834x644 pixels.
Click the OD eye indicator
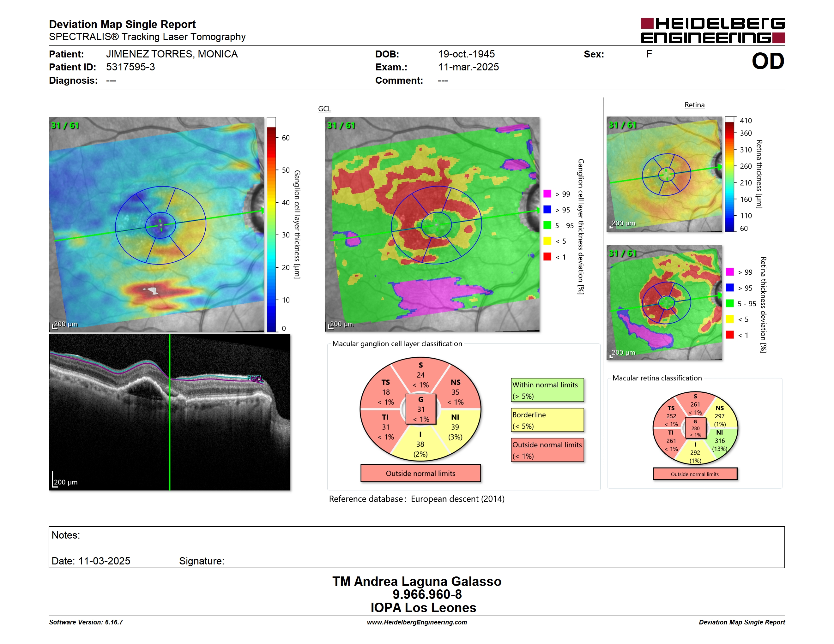768,61
